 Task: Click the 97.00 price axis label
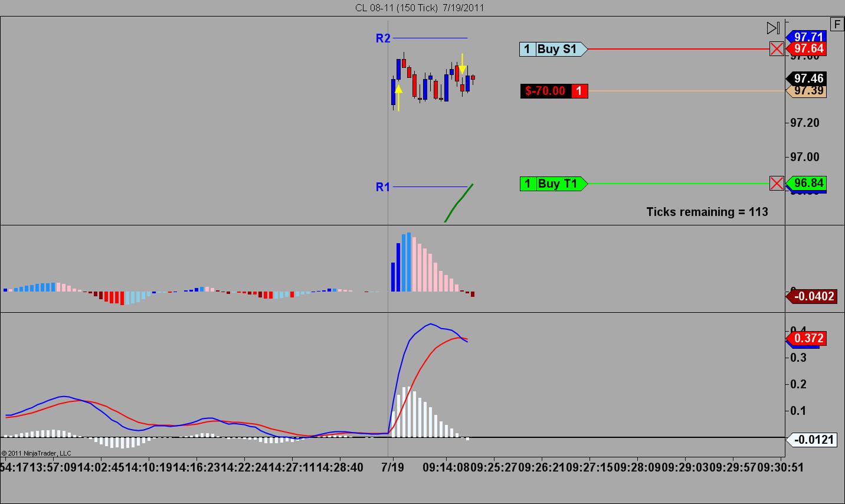click(x=805, y=157)
